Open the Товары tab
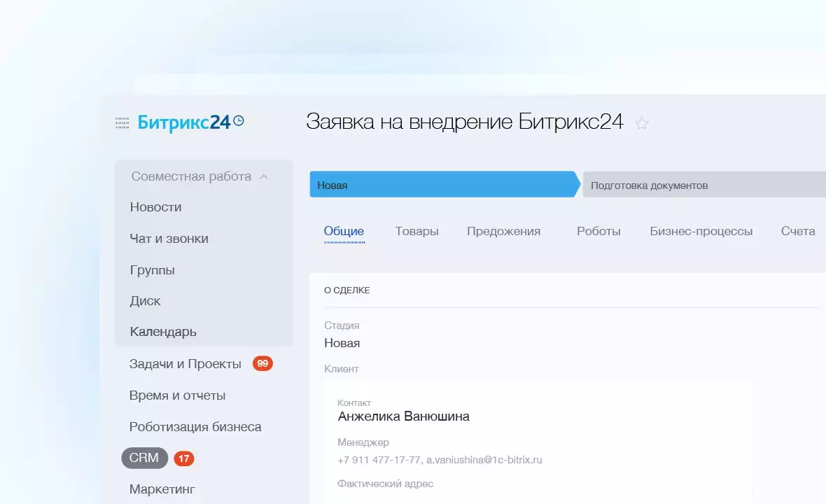Screen dimensions: 826x504 pos(416,231)
